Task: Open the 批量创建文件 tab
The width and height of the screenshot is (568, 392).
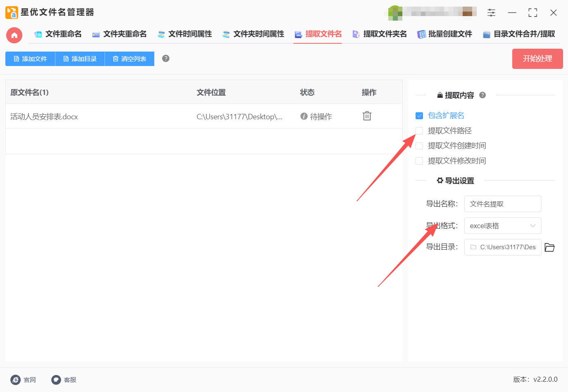Action: point(445,34)
